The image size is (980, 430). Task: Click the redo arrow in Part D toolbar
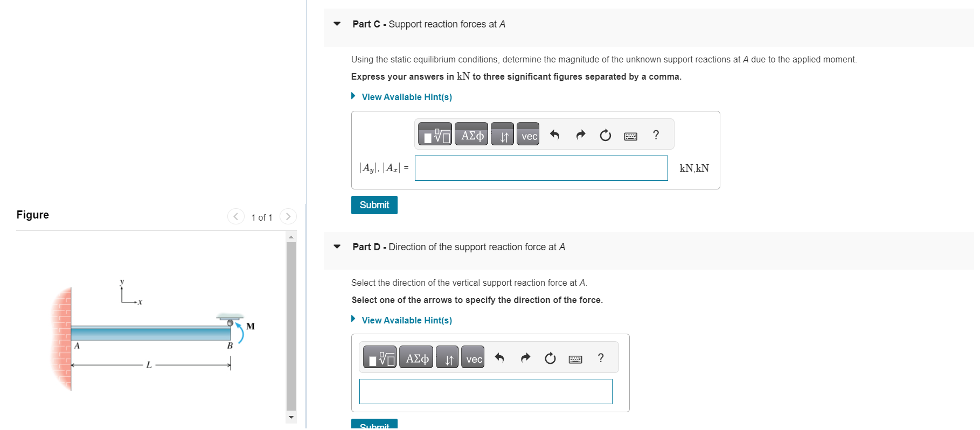[x=524, y=357]
